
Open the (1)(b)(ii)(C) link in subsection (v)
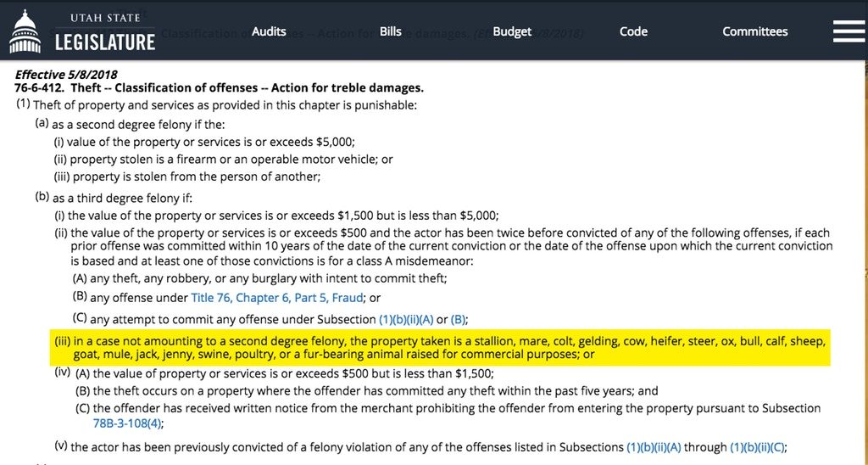point(757,446)
